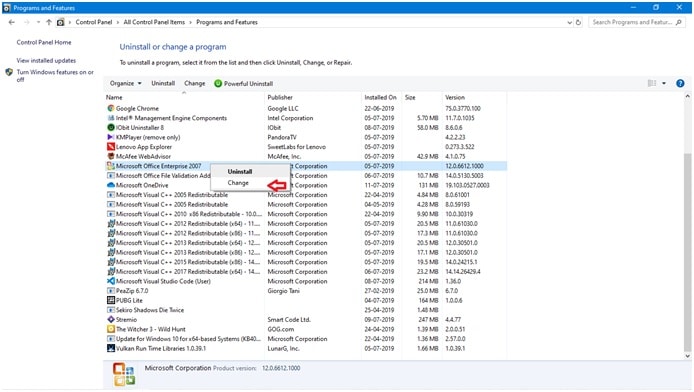Click the Intel Management Engine icon
Screen dimensions: 694x392
click(111, 118)
